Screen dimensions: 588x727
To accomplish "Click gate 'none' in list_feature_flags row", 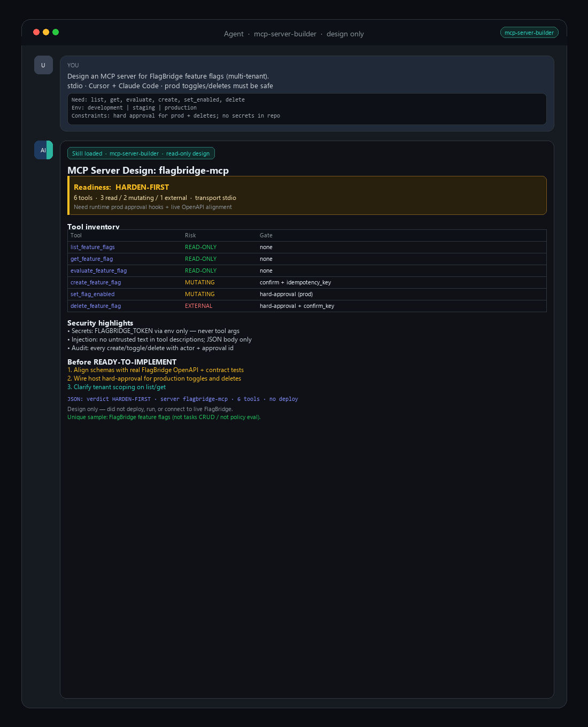I will point(266,247).
